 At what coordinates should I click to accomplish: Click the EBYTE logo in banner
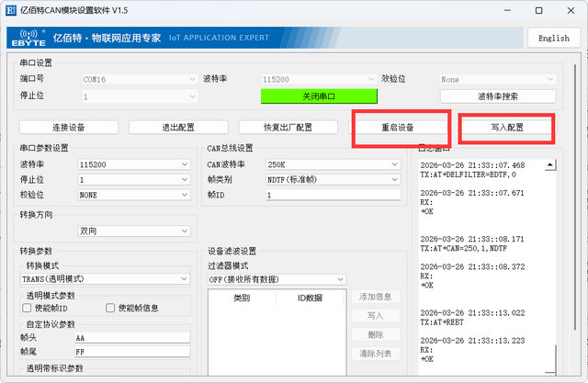[28, 38]
